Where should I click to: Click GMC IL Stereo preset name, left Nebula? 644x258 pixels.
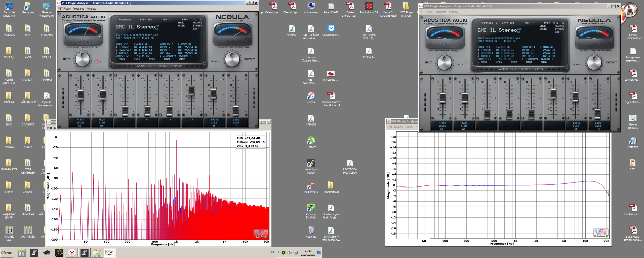tap(135, 27)
